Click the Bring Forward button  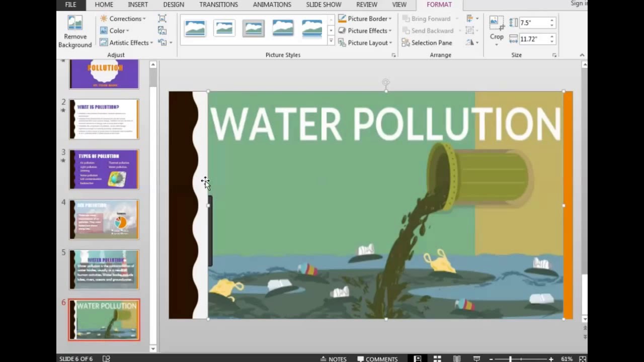point(431,19)
